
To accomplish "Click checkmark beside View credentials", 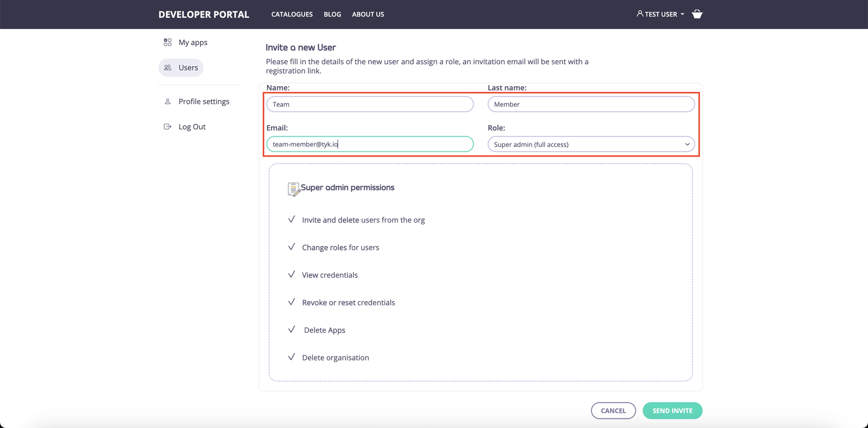I will tap(292, 274).
